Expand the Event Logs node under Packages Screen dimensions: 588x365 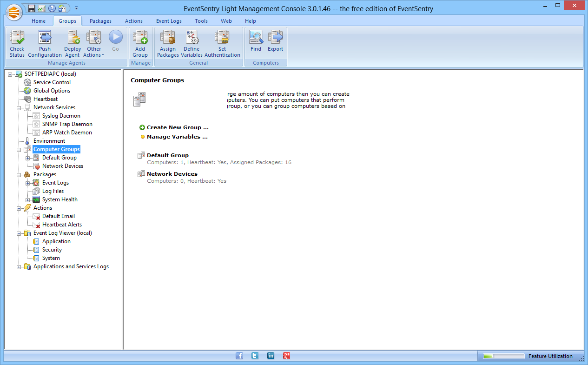(x=28, y=183)
